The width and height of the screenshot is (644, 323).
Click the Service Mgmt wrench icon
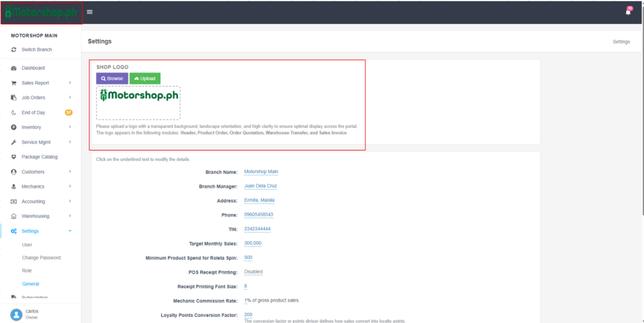tap(14, 142)
